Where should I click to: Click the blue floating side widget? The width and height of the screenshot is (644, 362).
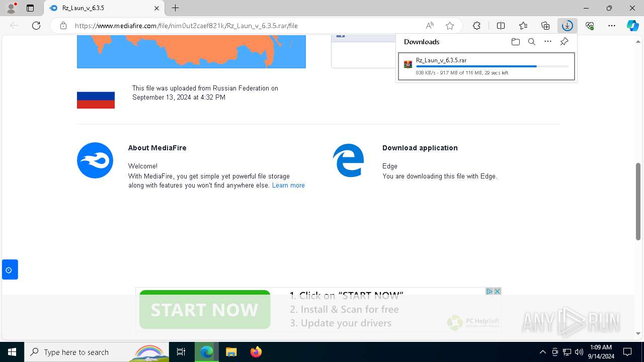tap(10, 270)
